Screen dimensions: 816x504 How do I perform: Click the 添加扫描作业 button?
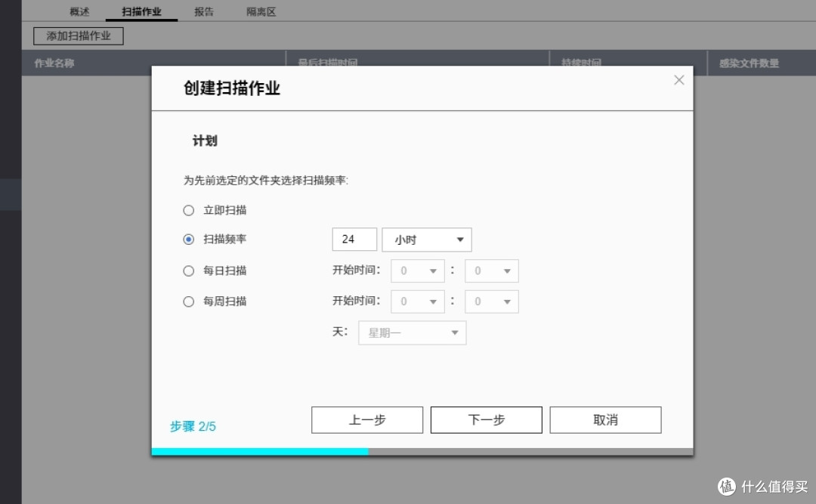79,36
